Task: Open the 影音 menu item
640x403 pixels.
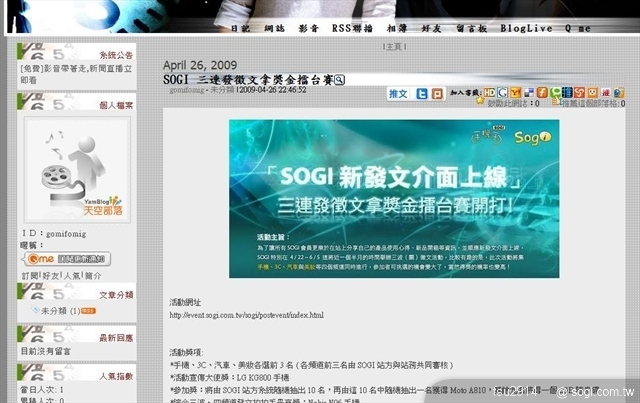Action: pyautogui.click(x=309, y=28)
